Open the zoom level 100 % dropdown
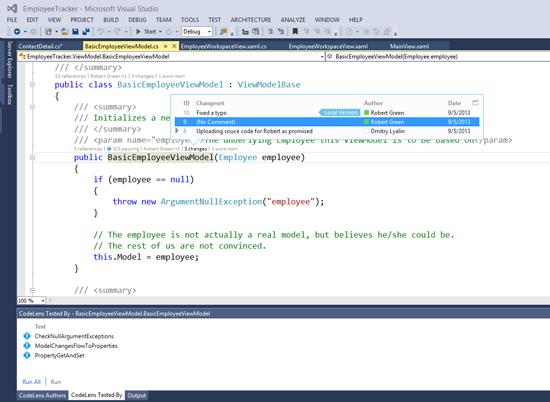 coord(32,300)
